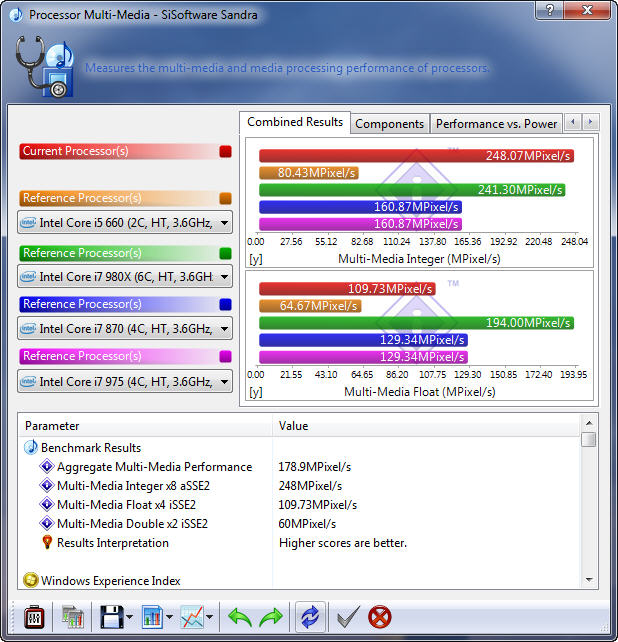Expand the line graph icon's dropdown arrow
The width and height of the screenshot is (618, 642).
tap(209, 617)
